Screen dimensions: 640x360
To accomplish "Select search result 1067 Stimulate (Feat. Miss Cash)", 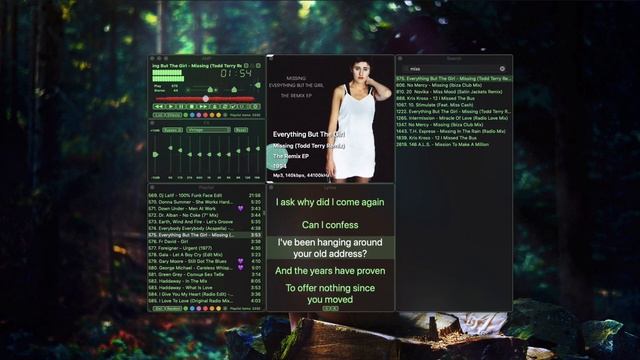I will (454, 105).
